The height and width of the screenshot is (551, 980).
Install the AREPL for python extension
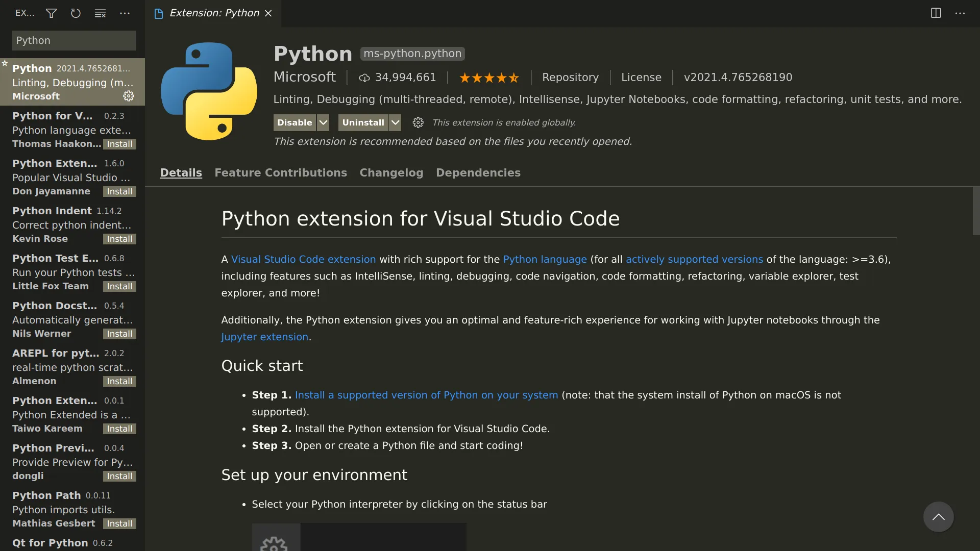pyautogui.click(x=119, y=381)
